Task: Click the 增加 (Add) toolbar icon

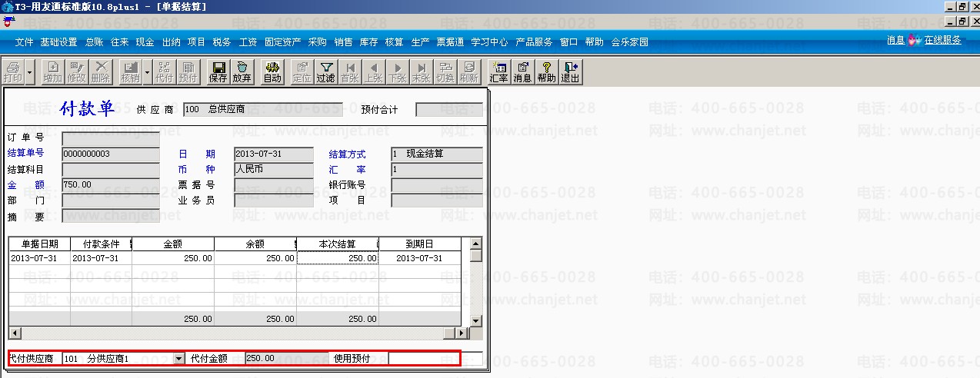Action: 52,71
